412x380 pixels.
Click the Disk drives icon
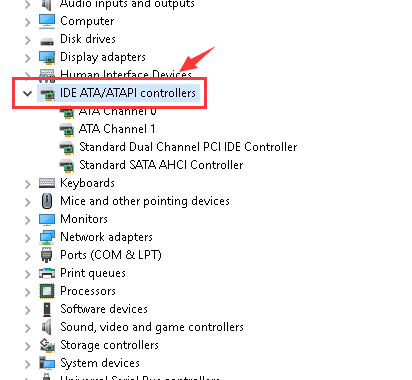click(47, 42)
